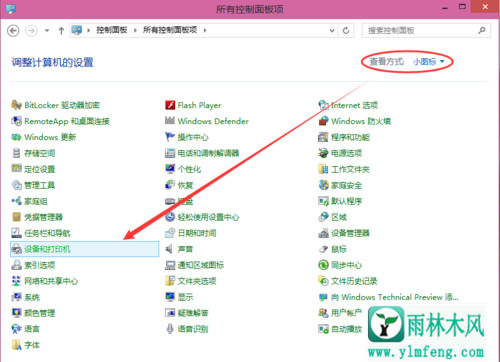Click the 存储空间 storage icon
The height and width of the screenshot is (362, 500).
coord(16,153)
